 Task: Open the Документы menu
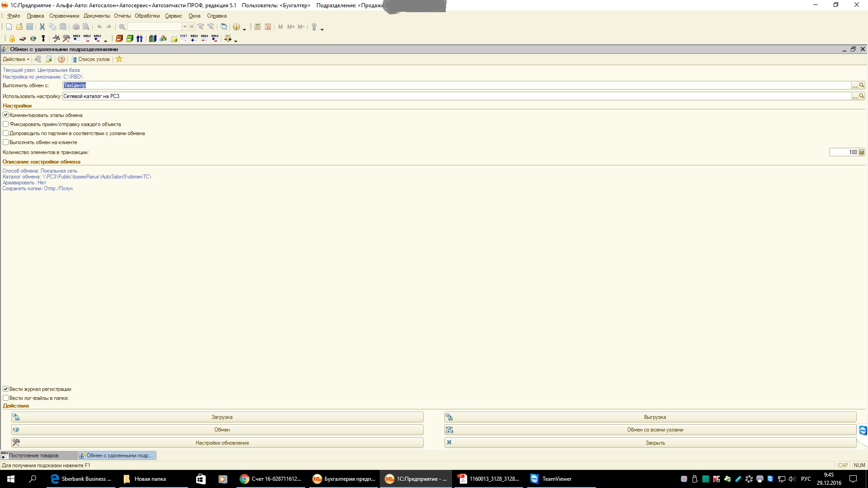coord(97,16)
